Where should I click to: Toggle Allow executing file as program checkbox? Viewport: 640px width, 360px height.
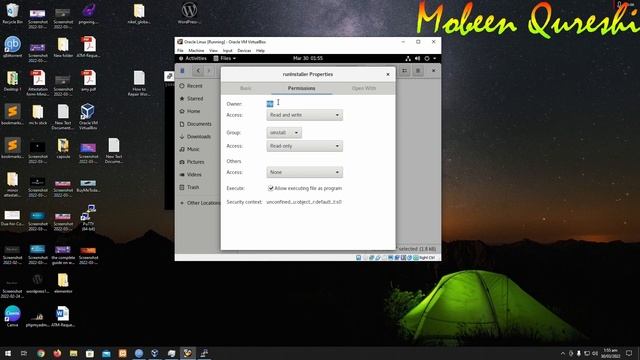coord(271,188)
